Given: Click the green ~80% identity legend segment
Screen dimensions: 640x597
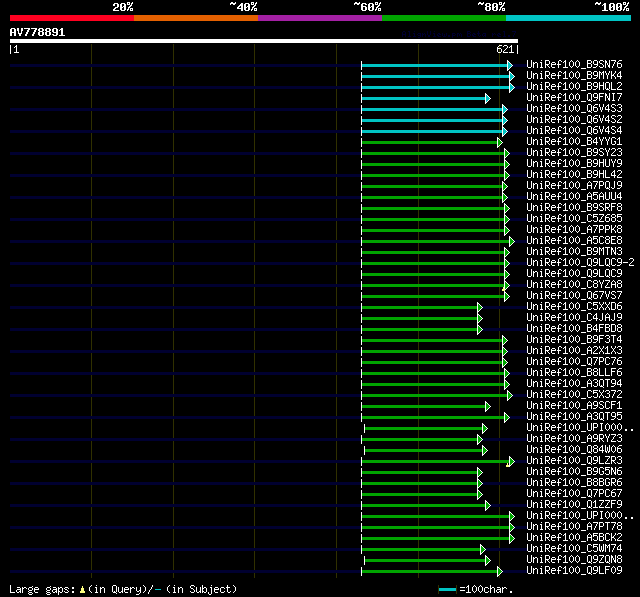Looking at the screenshot, I should click(x=444, y=18).
